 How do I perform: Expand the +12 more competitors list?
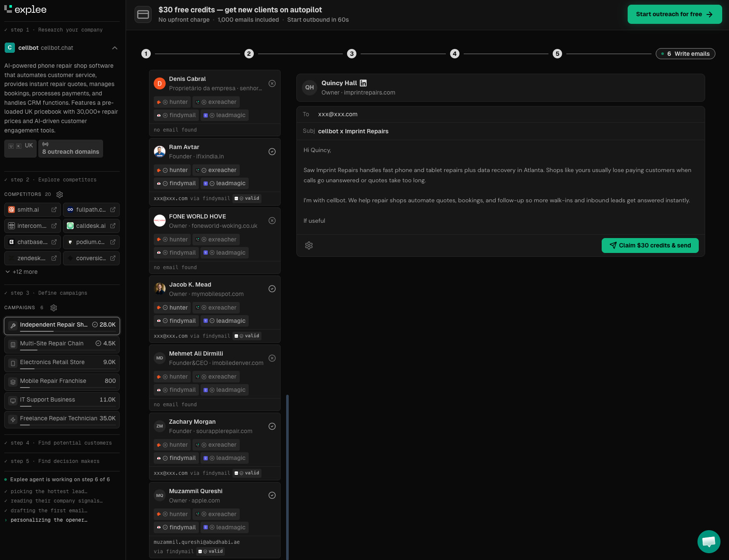[x=22, y=272]
